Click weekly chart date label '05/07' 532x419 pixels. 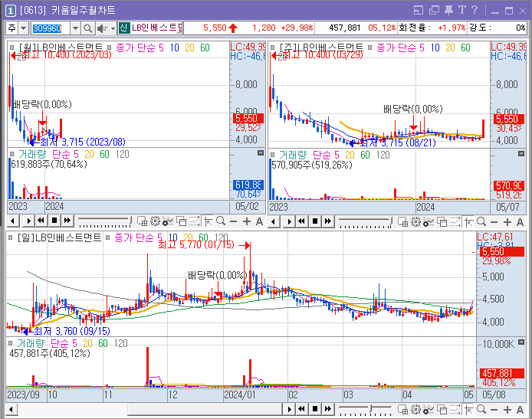point(507,207)
